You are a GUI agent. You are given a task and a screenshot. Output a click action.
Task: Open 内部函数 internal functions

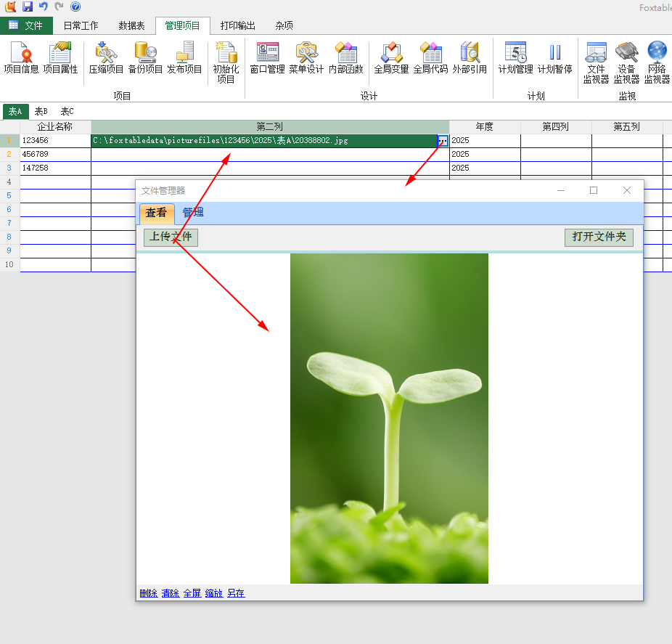click(346, 58)
